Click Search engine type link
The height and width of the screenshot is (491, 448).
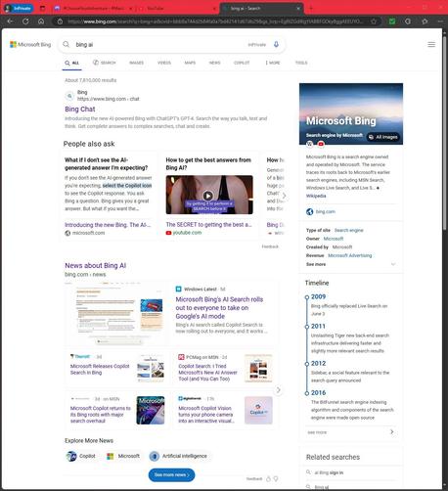[348, 230]
